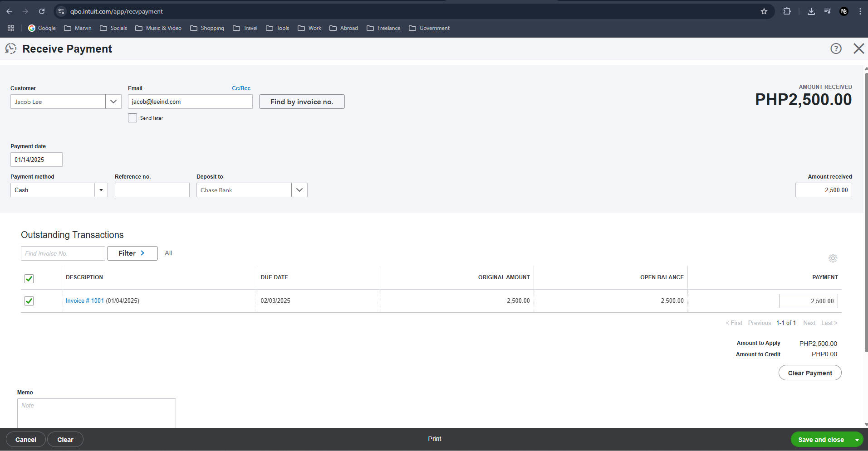This screenshot has height=451, width=868.
Task: Open the help question mark icon
Action: [x=836, y=48]
